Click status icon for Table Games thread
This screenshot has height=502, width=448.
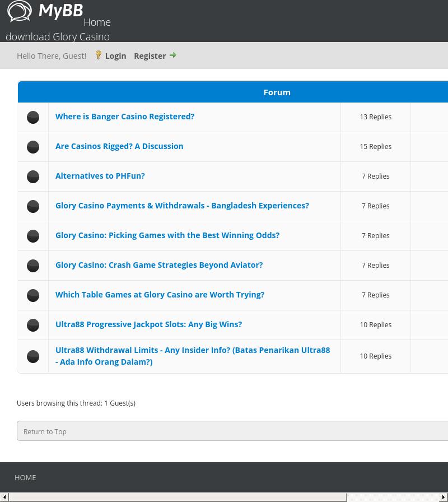pyautogui.click(x=33, y=295)
